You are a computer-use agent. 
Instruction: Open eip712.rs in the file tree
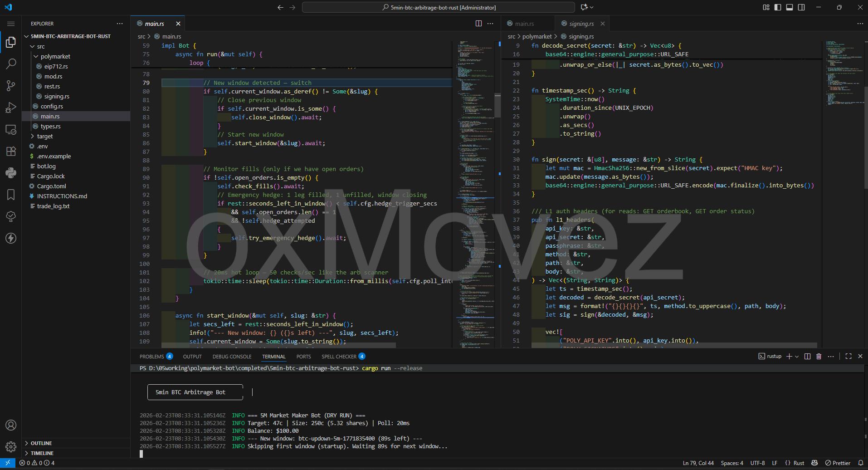(x=56, y=66)
